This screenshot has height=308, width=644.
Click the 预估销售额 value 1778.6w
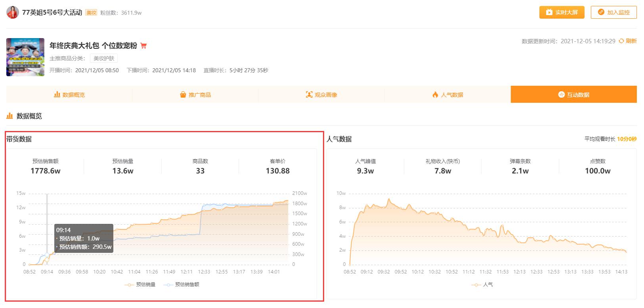point(46,171)
